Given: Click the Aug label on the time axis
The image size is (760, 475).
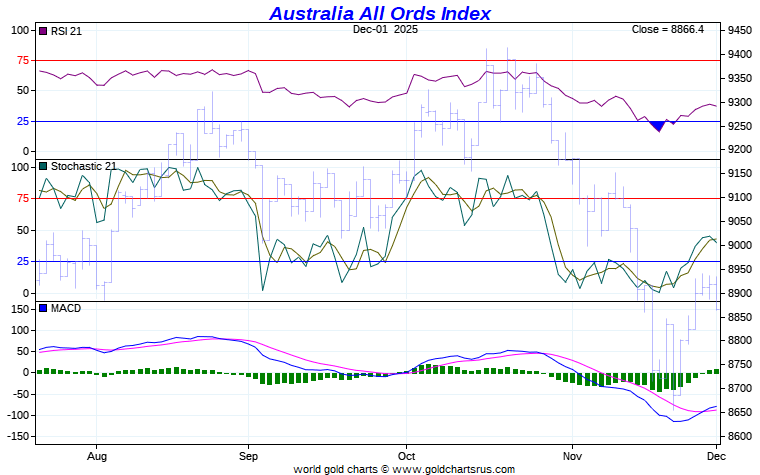Looking at the screenshot, I should [96, 455].
